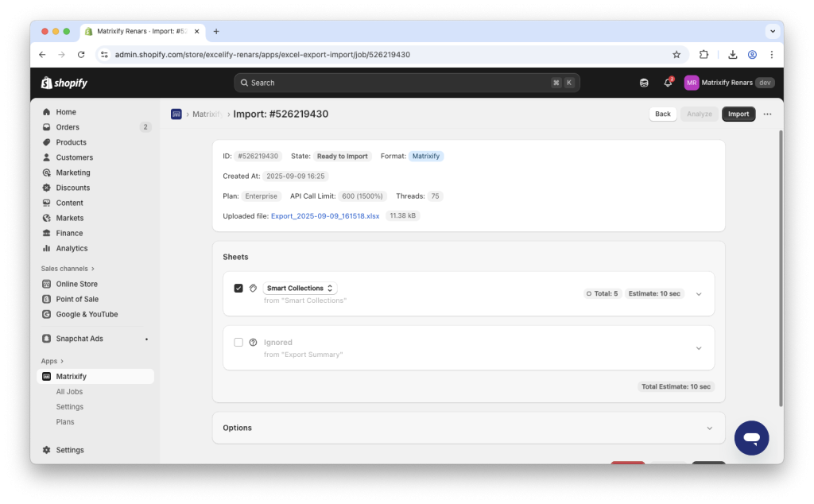This screenshot has width=814, height=504.
Task: Open the Smart Collections type selector
Action: pos(300,288)
